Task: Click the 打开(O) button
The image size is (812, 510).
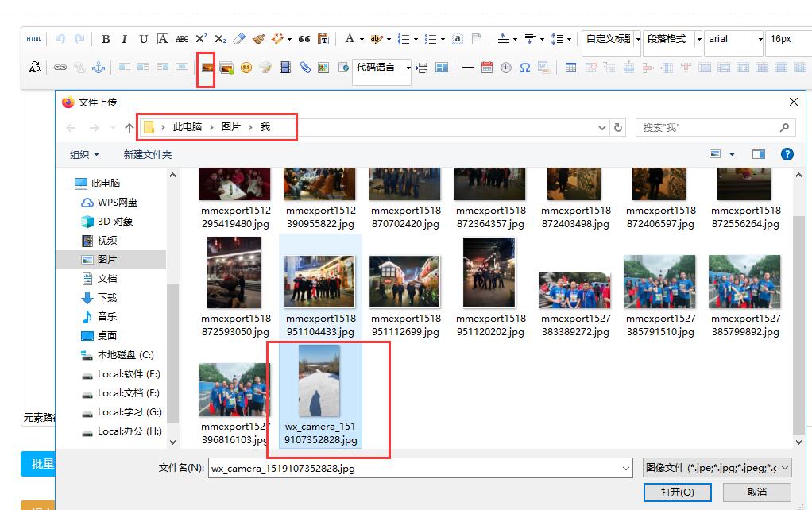Action: pos(677,492)
